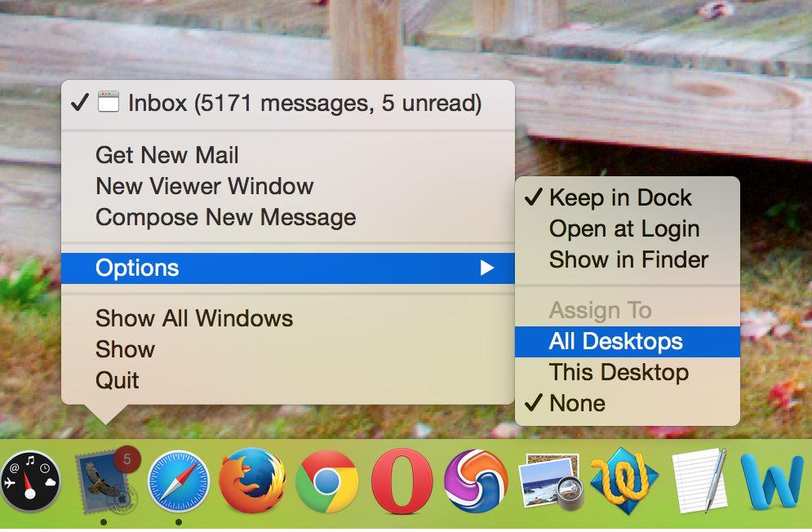Viewport: 812px width, 532px height.
Task: Toggle Keep in Dock option
Action: click(x=627, y=197)
